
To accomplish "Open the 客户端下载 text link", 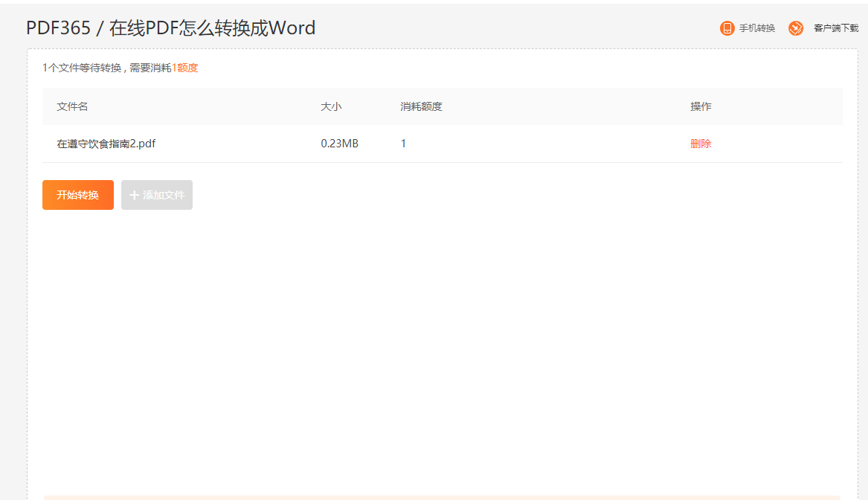I will click(836, 28).
